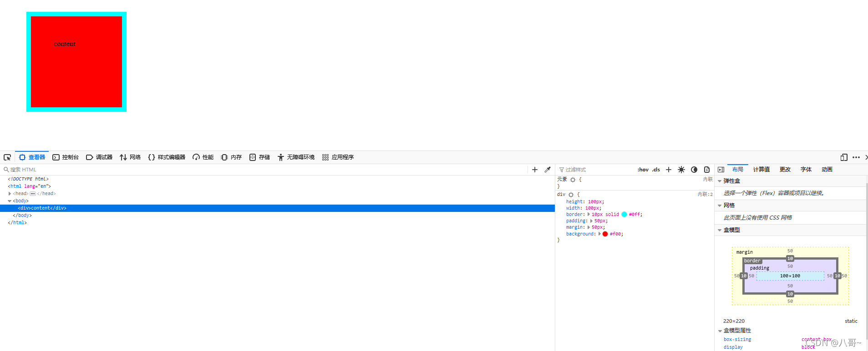Open the 性能 performance tab
868x351 pixels.
coord(203,157)
